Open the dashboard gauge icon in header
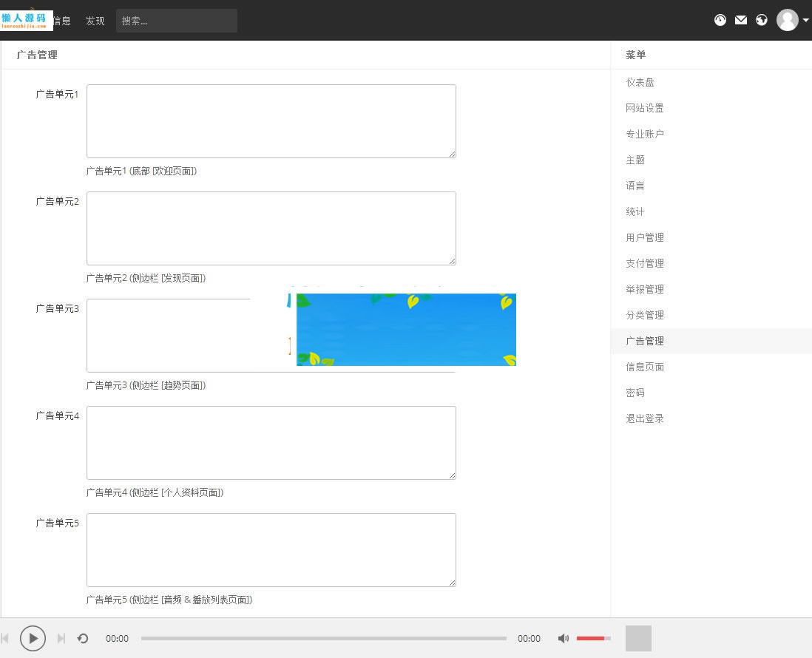812x658 pixels. [x=720, y=20]
